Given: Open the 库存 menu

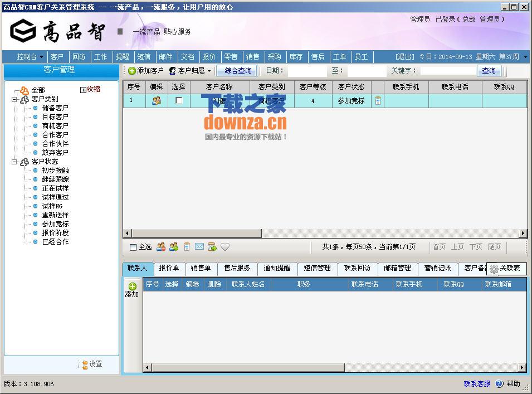Looking at the screenshot, I should click(296, 57).
